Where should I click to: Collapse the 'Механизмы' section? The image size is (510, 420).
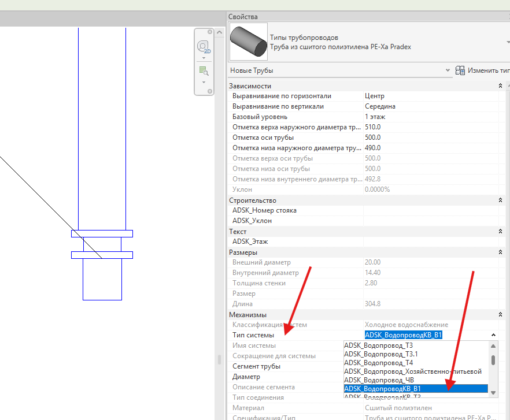coord(500,315)
